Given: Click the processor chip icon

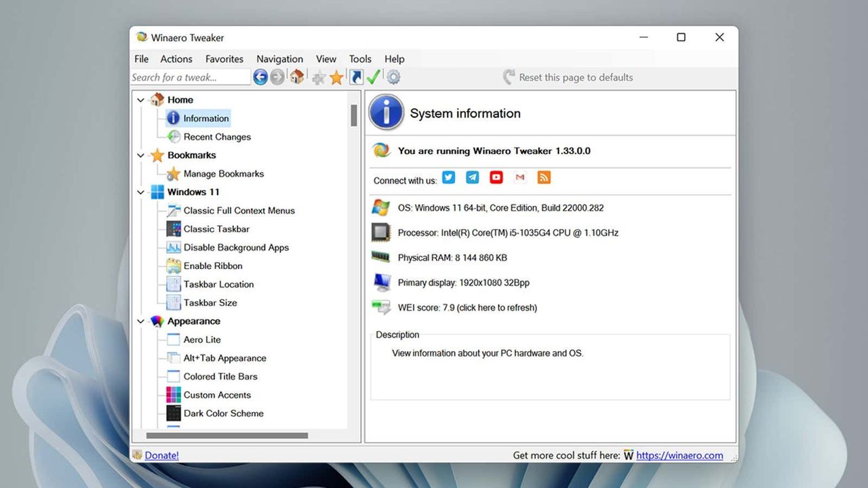Looking at the screenshot, I should [x=381, y=232].
